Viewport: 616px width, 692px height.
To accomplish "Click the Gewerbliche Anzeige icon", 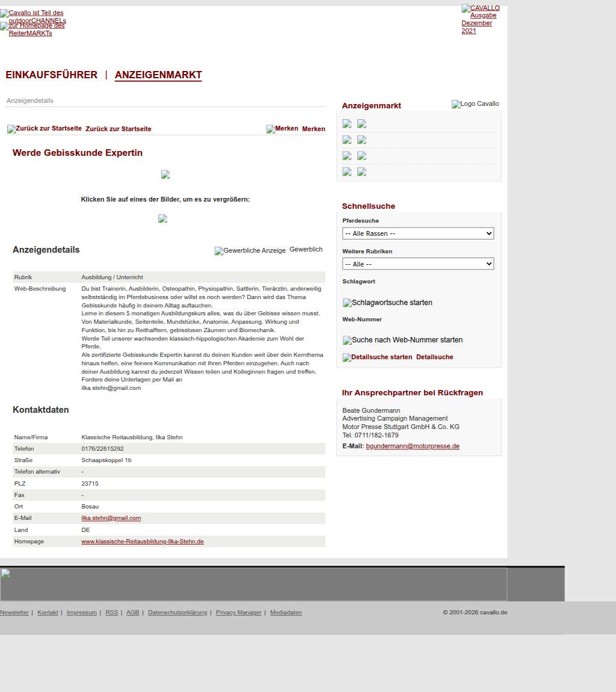I will click(250, 250).
